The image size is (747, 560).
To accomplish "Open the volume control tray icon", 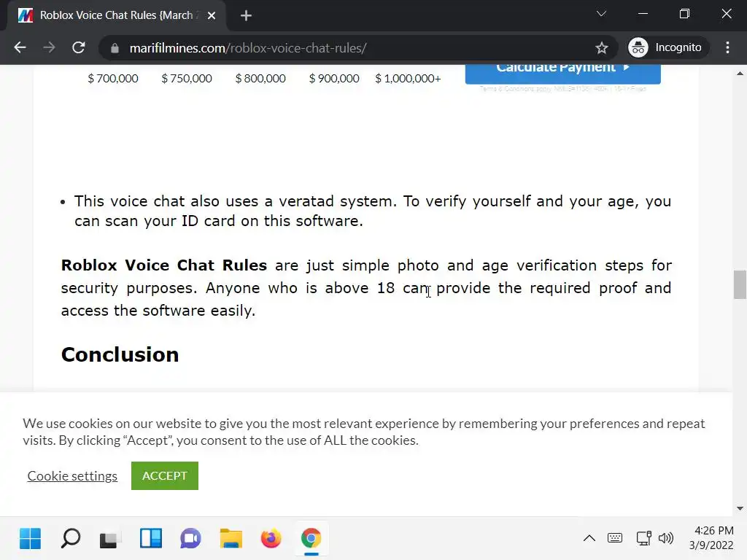I will (x=666, y=539).
